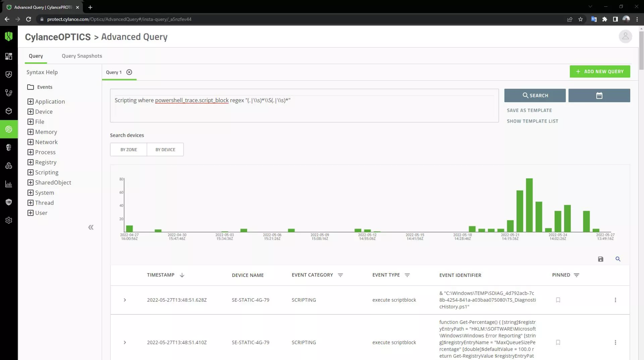Expand the first result row chevron

(125, 300)
